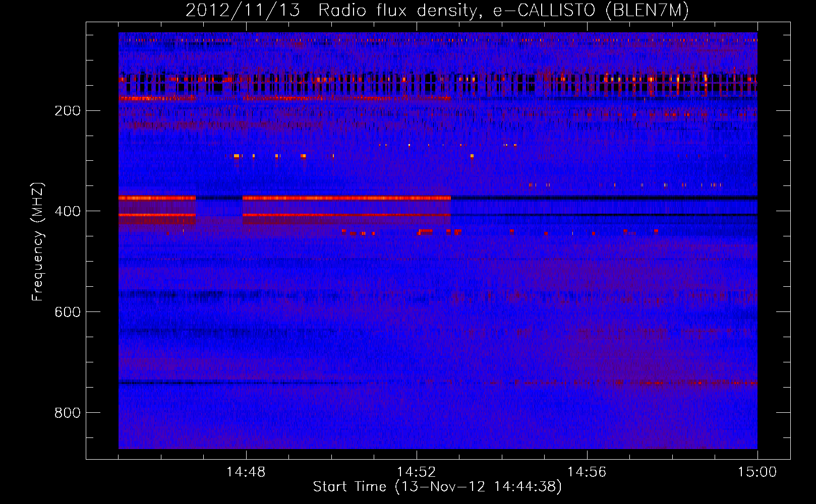The image size is (816, 504).
Task: Click the 600 frequency tick label
Action: pos(67,312)
